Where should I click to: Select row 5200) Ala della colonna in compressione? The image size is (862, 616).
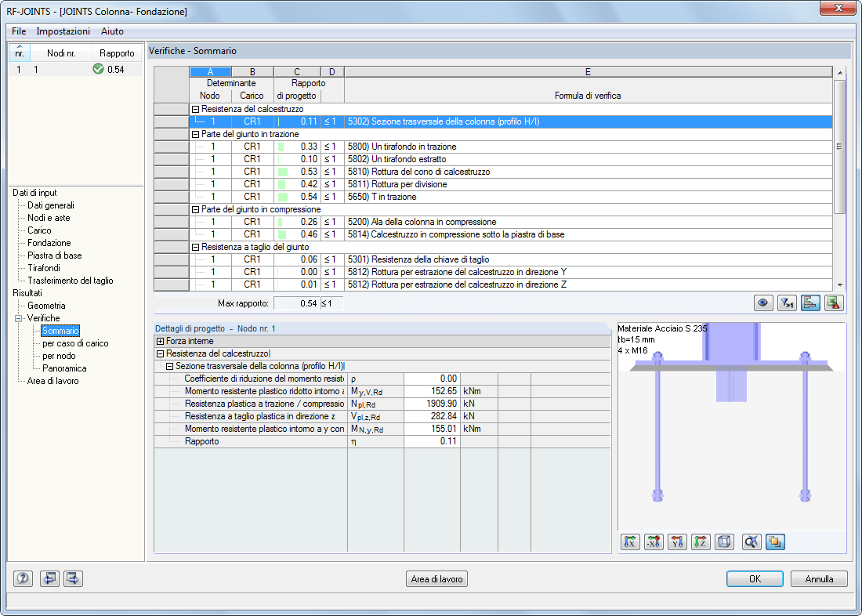pos(511,223)
